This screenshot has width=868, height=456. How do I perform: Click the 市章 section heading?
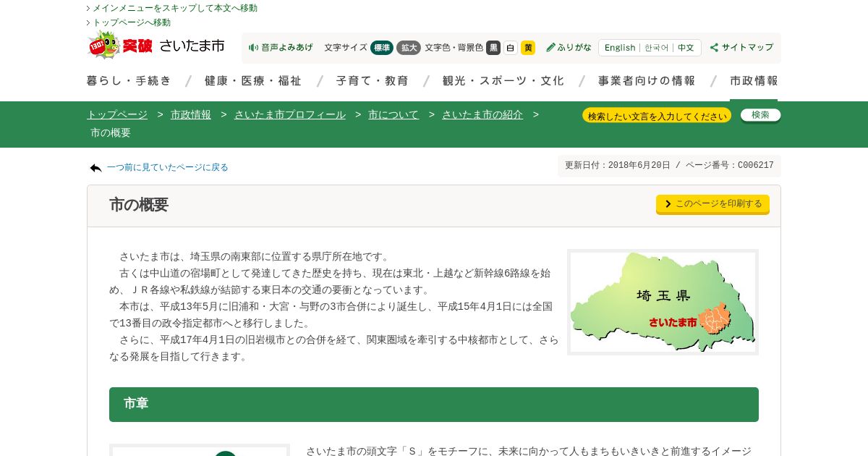434,405
